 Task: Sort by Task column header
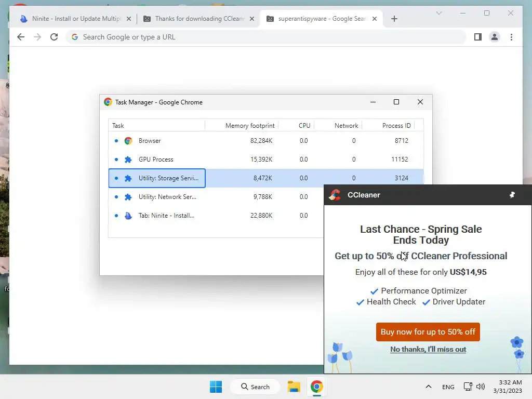156,126
